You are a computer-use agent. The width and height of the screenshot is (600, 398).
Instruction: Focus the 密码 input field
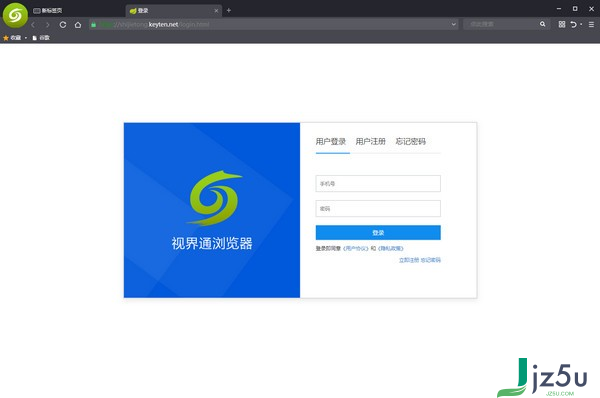point(378,209)
